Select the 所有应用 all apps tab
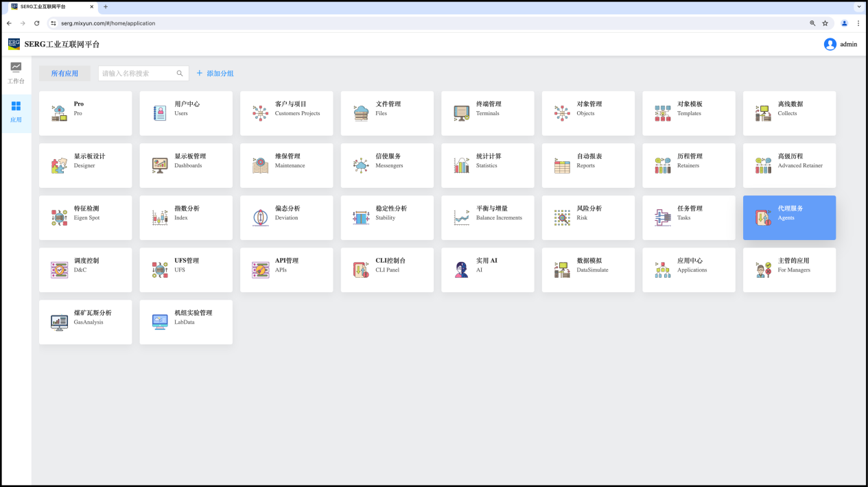This screenshot has height=487, width=868. (x=64, y=73)
